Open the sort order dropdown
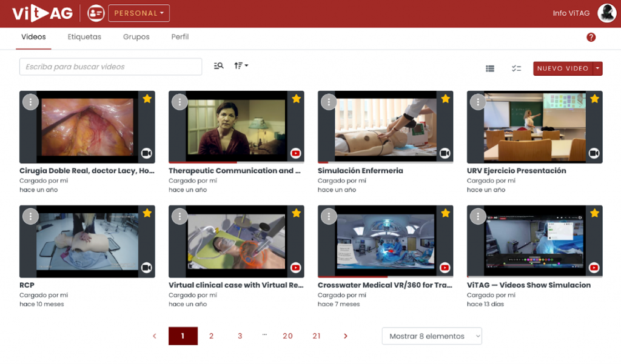 tap(241, 66)
